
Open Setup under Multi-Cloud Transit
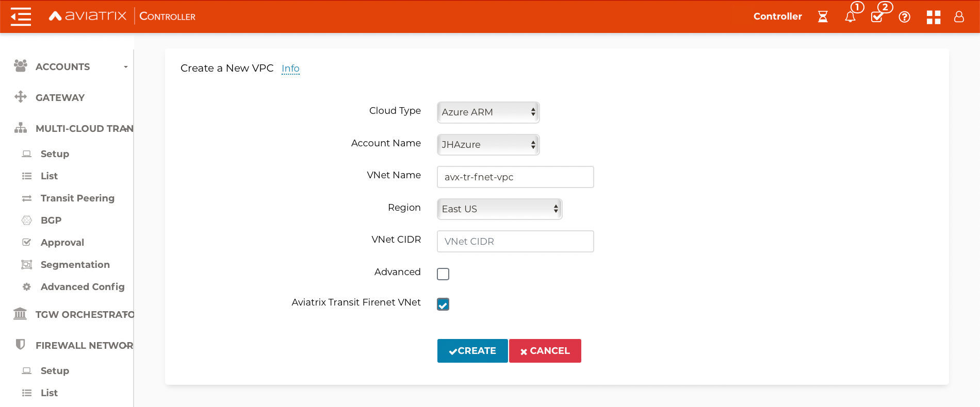(x=55, y=154)
